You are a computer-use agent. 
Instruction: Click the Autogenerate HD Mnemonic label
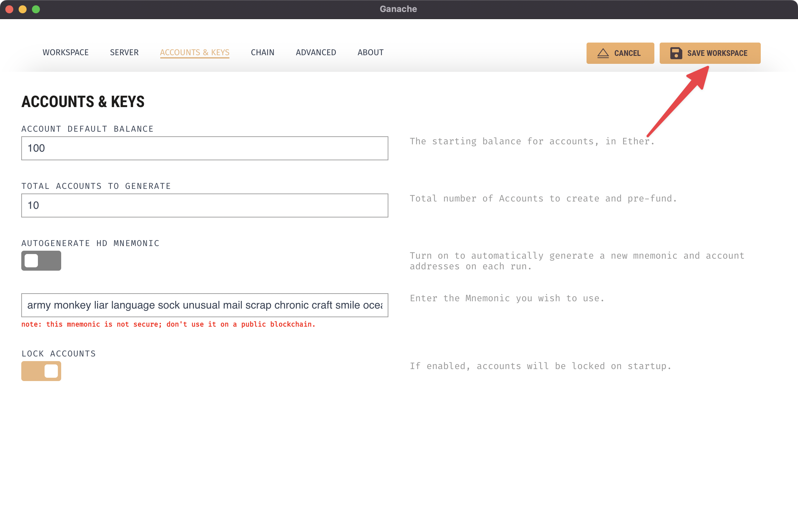tap(90, 243)
